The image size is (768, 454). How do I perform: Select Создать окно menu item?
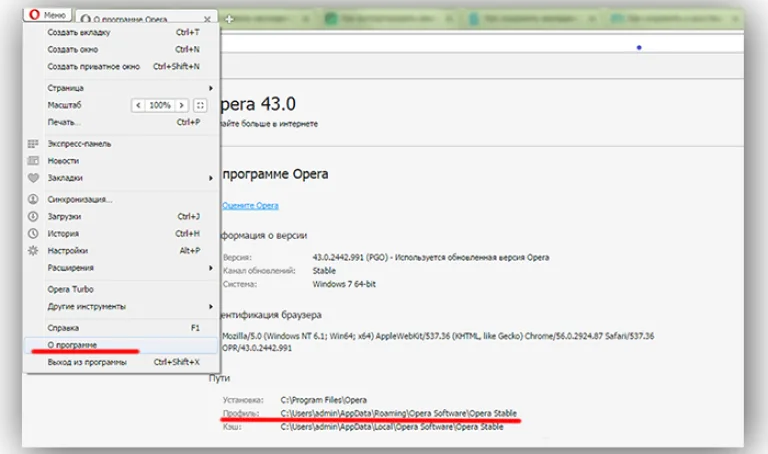[122, 49]
